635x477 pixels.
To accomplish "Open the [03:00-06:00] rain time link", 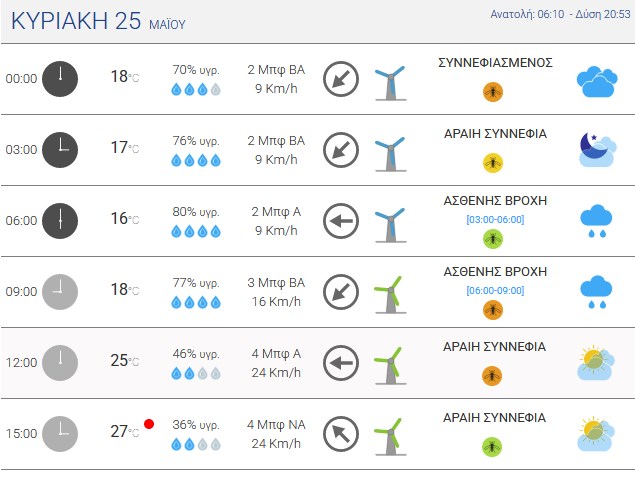I will pos(495,219).
